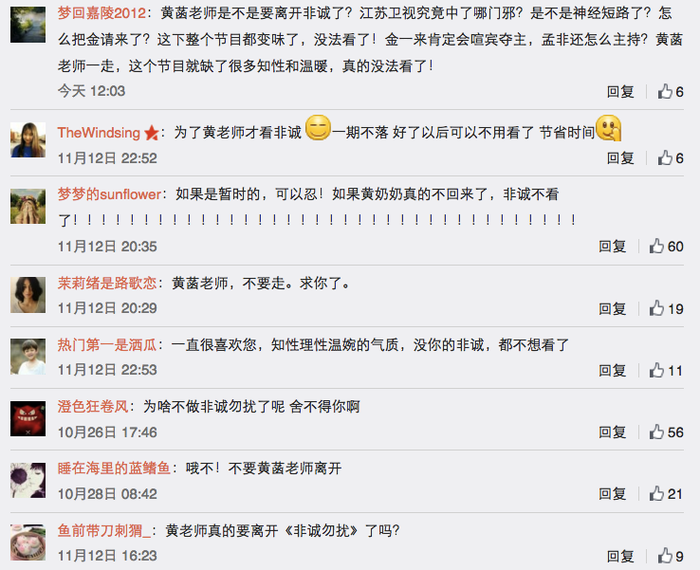
Task: Open the profile of username TheWindsing
Action: (x=99, y=133)
